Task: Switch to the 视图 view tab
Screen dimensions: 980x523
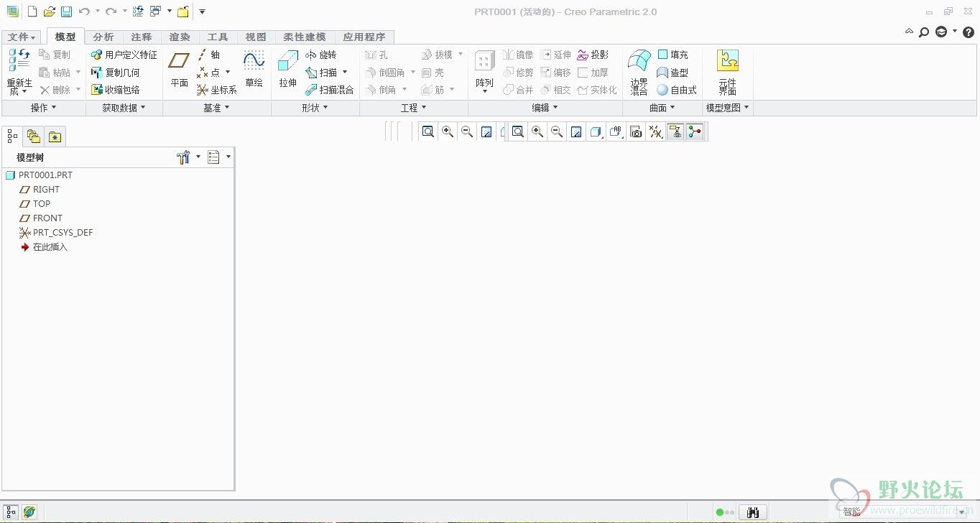Action: pyautogui.click(x=256, y=37)
